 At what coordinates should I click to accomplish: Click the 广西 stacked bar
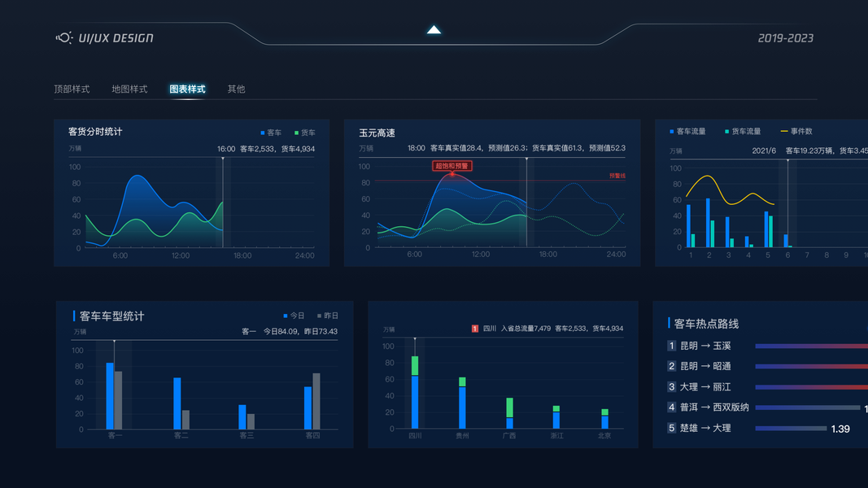tap(509, 413)
